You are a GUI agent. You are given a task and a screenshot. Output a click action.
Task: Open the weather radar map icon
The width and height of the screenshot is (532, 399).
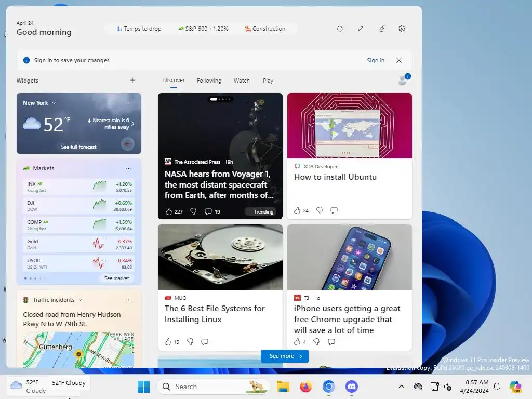pyautogui.click(x=128, y=144)
